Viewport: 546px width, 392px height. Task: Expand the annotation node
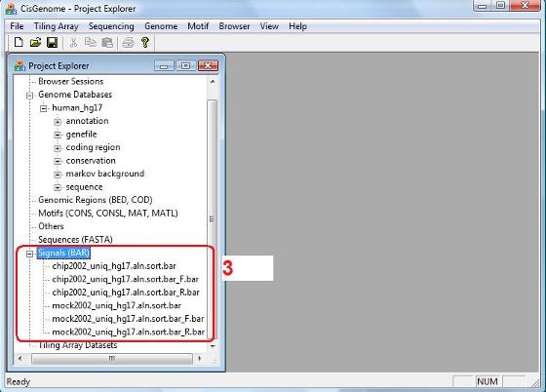pos(58,122)
